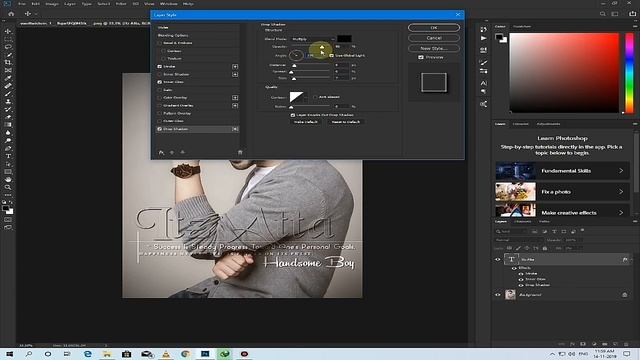This screenshot has width=640, height=360.
Task: Click the foreground/background color swatches in toolbar
Action: click(x=8, y=209)
